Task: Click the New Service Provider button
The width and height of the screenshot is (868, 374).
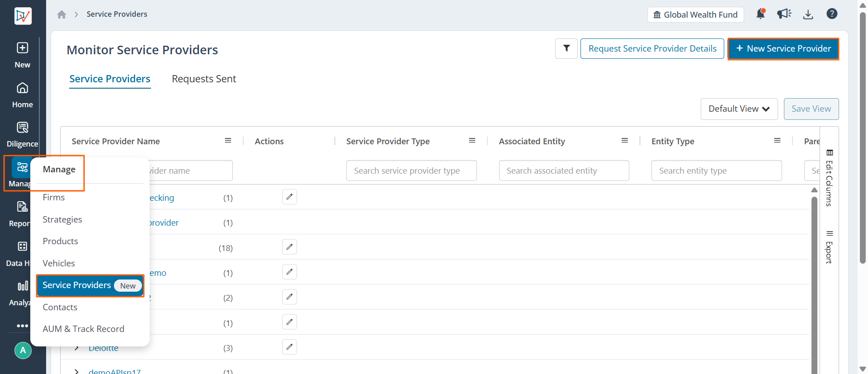Action: (x=783, y=49)
